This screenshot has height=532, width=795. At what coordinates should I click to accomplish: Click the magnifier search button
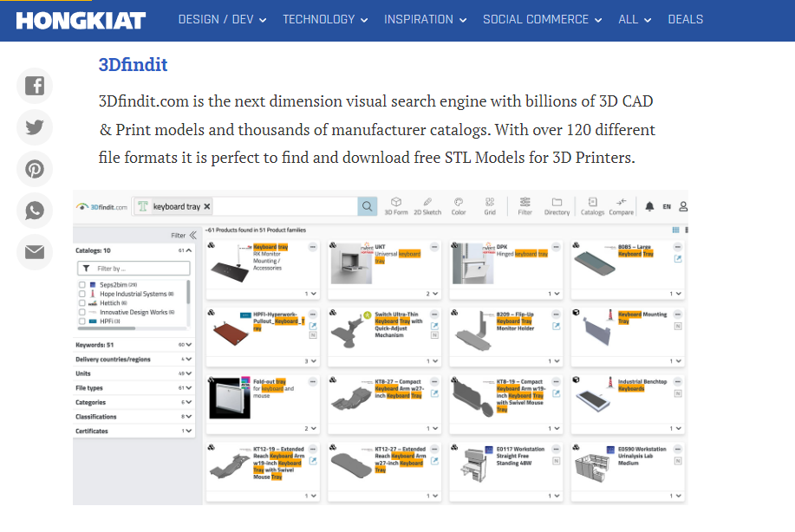[367, 206]
